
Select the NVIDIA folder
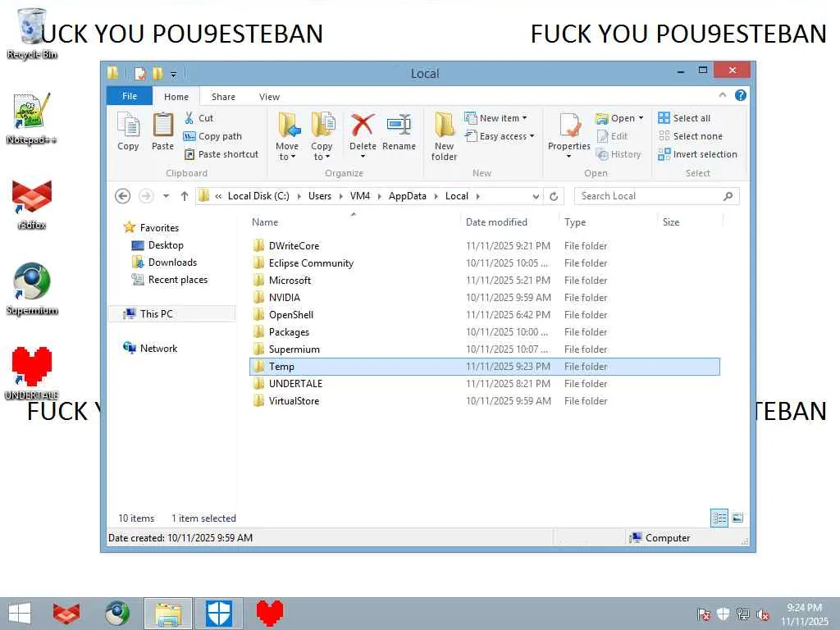coord(484,297)
